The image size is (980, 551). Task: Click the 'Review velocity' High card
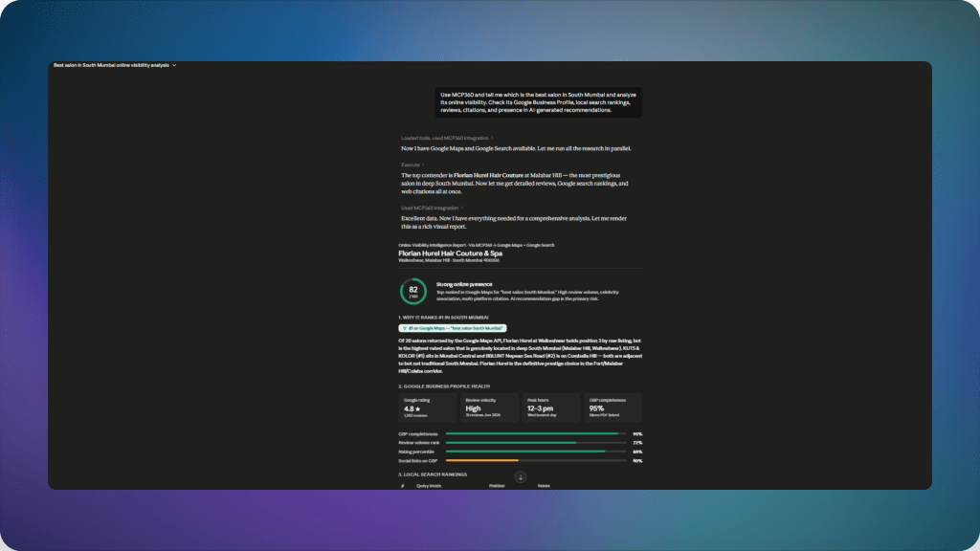click(489, 408)
